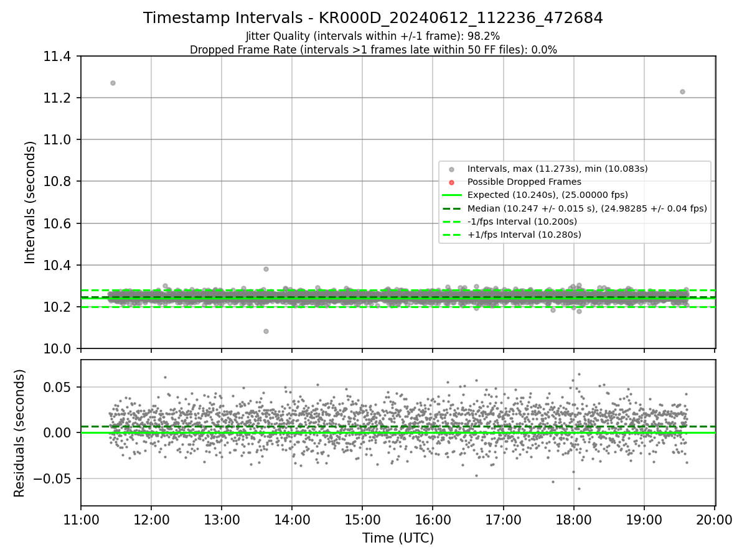The width and height of the screenshot is (747, 560).
Task: Click the '15:00' x-axis tick label
Action: (362, 520)
